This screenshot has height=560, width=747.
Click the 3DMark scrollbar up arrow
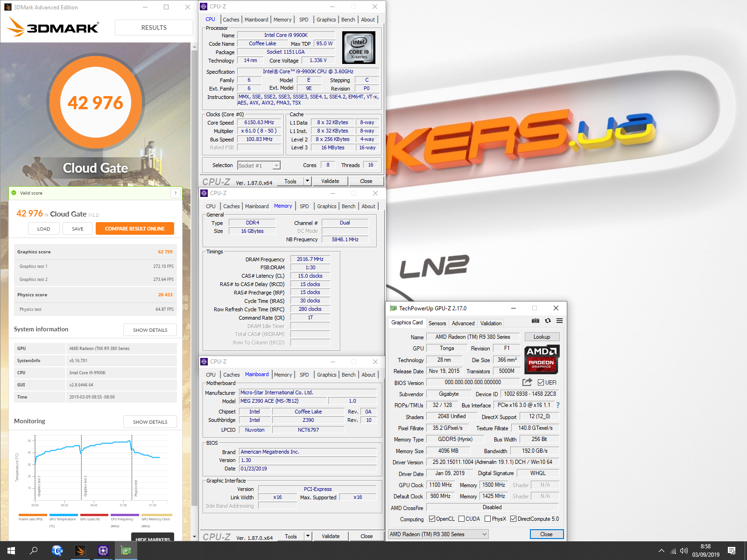[x=195, y=47]
